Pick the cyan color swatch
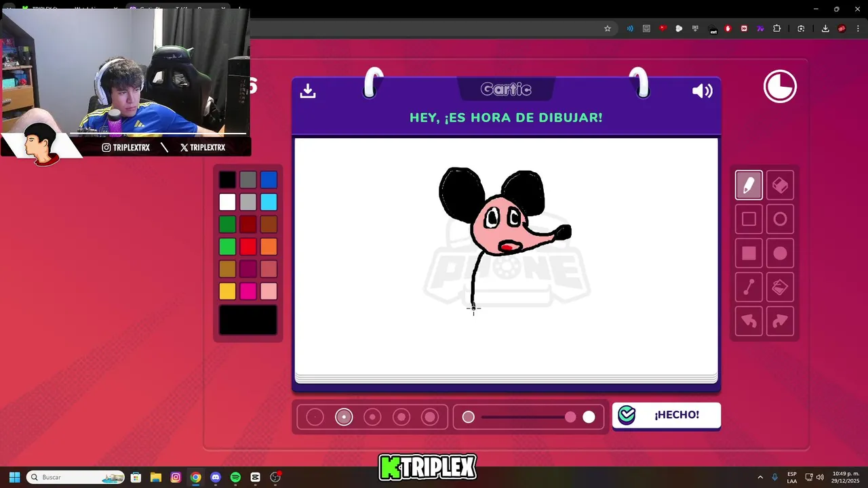Viewport: 868px width, 488px height. pyautogui.click(x=269, y=202)
